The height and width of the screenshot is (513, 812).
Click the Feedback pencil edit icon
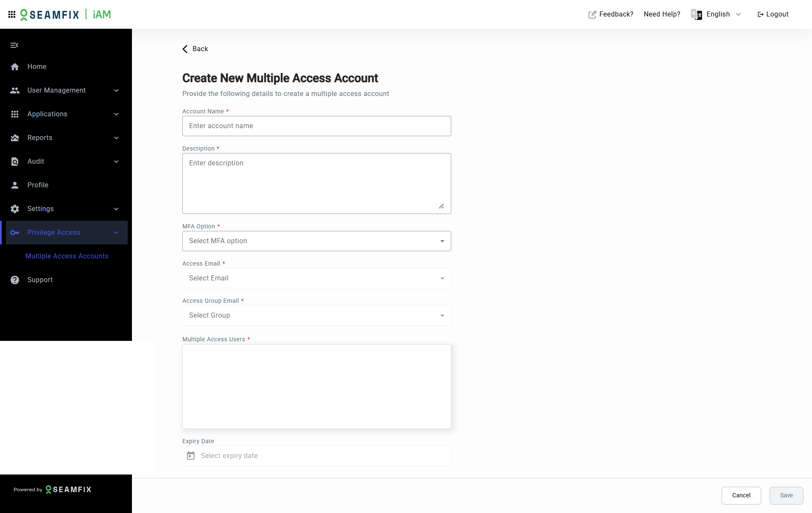coord(592,14)
